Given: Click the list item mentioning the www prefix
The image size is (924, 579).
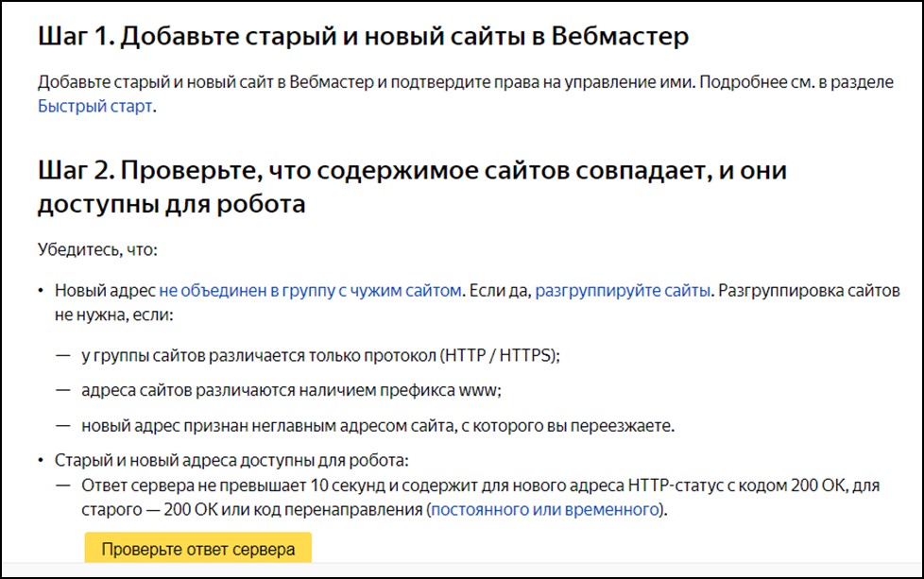Looking at the screenshot, I should point(291,390).
